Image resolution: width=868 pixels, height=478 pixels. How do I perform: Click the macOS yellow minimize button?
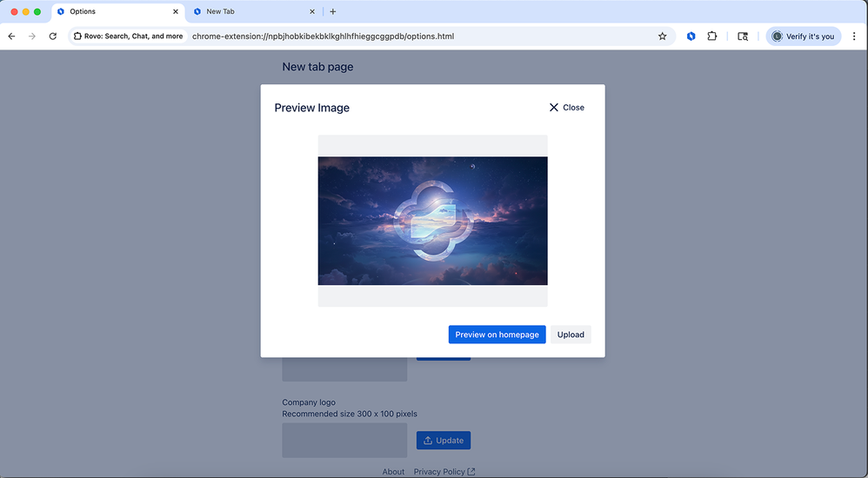coord(25,11)
